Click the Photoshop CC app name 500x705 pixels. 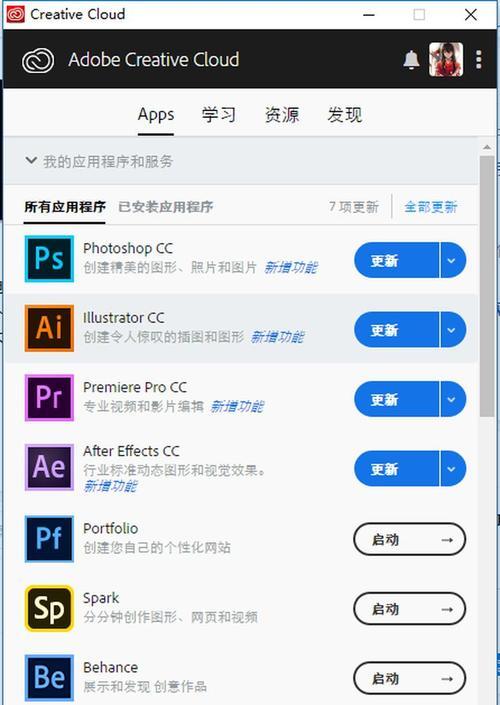tap(128, 248)
